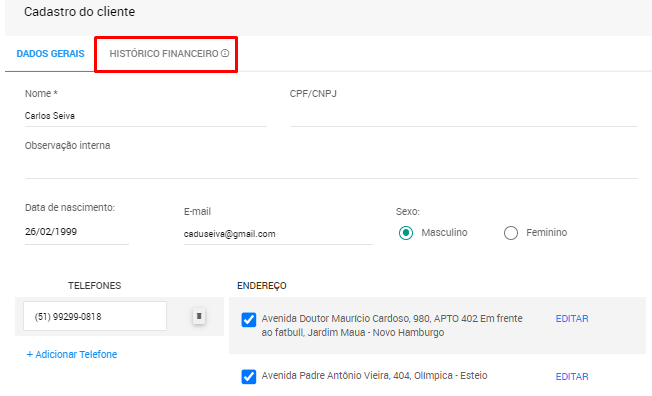The height and width of the screenshot is (396, 652).
Task: Switch to the Dados Gerais tab
Action: pyautogui.click(x=50, y=54)
